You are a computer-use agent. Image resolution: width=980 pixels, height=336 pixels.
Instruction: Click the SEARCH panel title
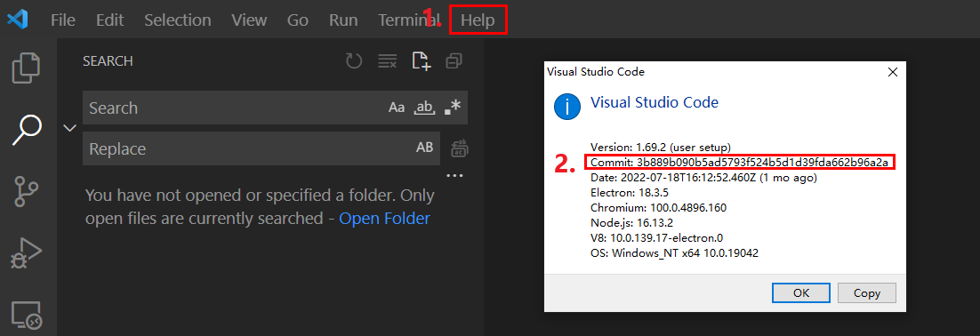pos(108,61)
